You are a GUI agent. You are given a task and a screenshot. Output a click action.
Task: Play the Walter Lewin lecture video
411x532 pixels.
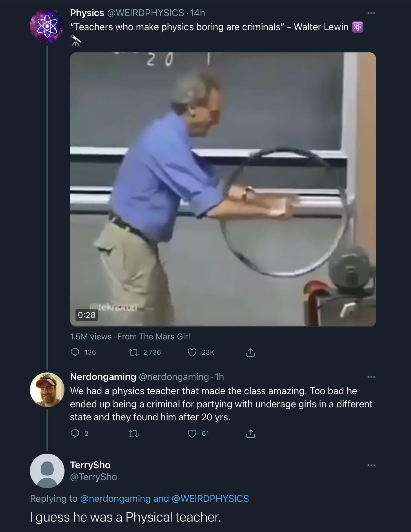tap(223, 189)
